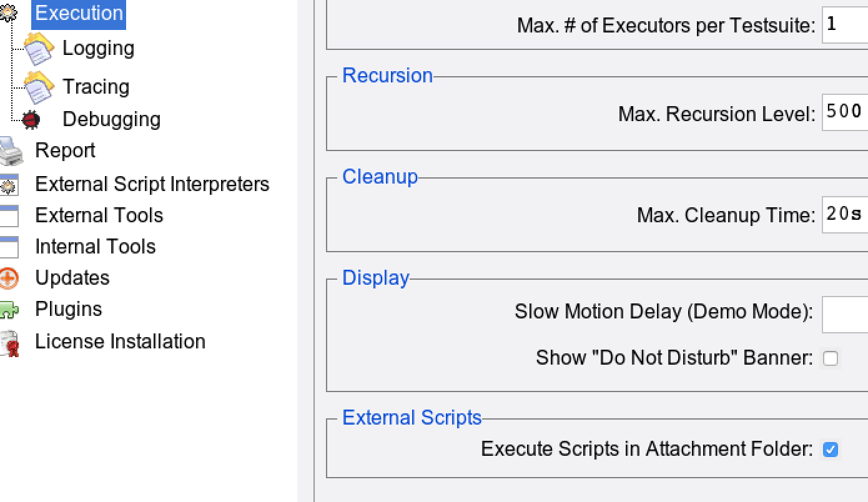Select the Execution settings category
The height and width of the screenshot is (502, 868).
point(79,13)
